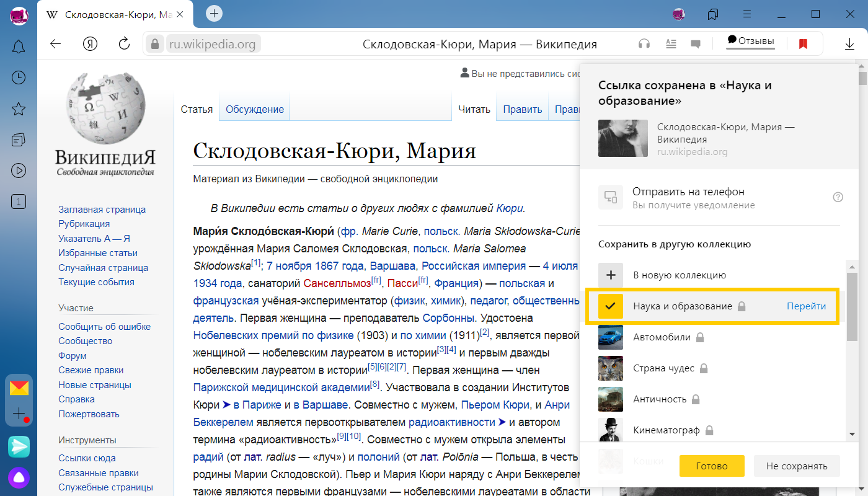
Task: Follow Пьером Кюри link
Action: pos(495,405)
